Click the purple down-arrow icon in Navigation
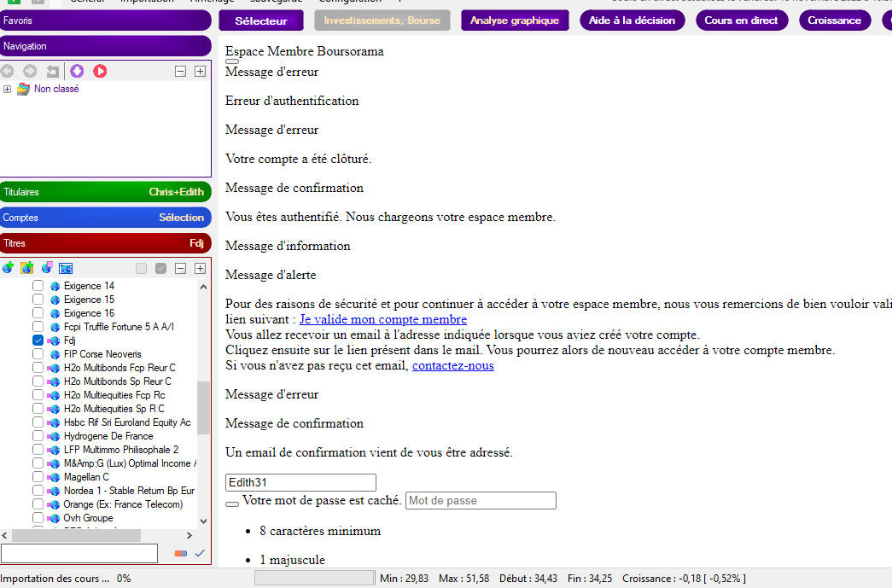This screenshot has height=588, width=892. [77, 71]
